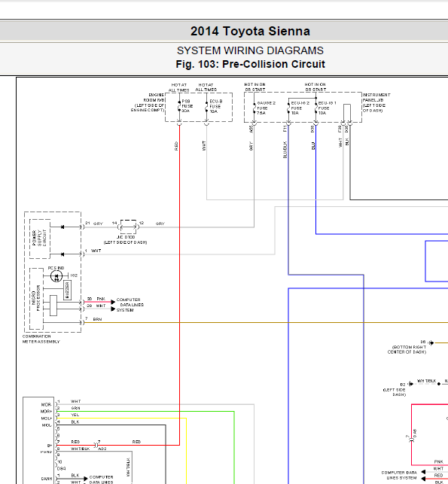
Task: Click the Engine Room R/B label
Action: coord(148,102)
